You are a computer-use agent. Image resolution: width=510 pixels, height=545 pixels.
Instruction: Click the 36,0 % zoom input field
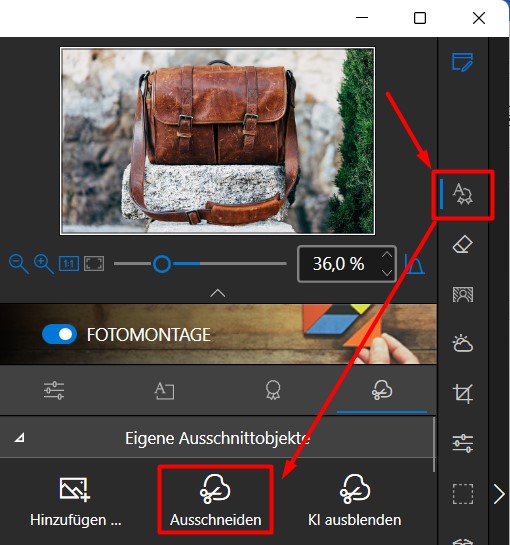point(347,264)
